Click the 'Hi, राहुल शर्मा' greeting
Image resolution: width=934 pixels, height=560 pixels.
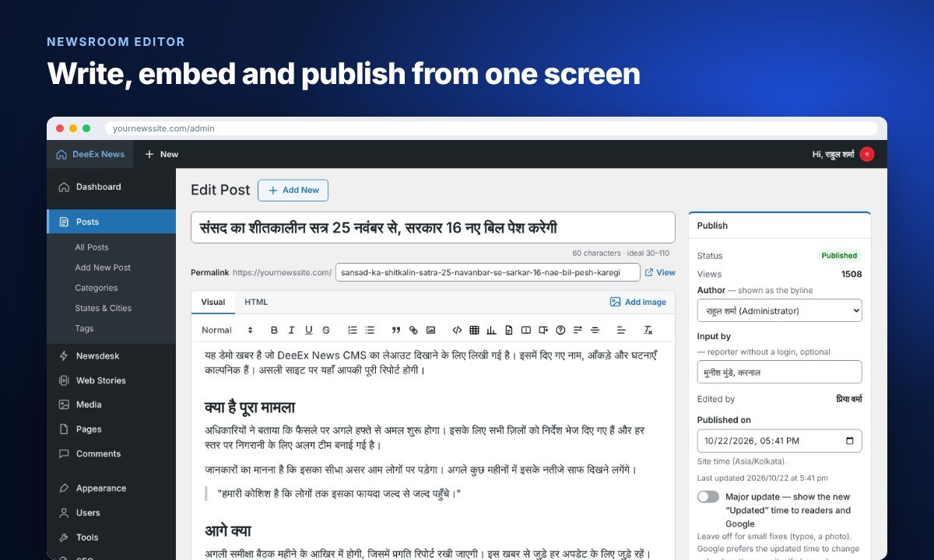[x=833, y=154]
